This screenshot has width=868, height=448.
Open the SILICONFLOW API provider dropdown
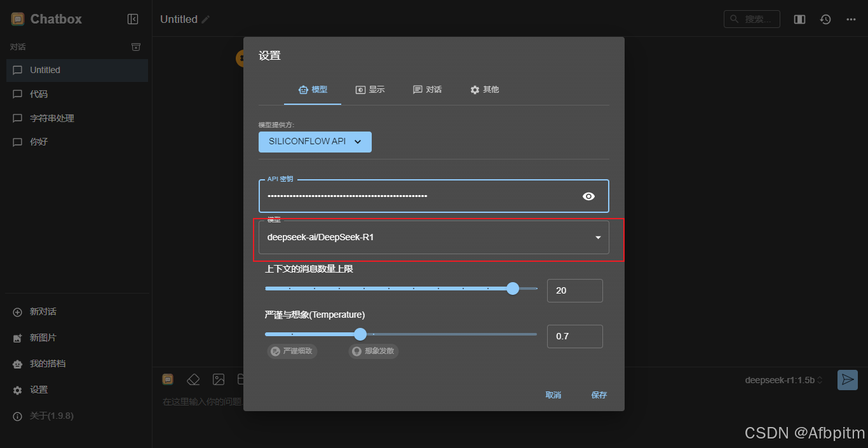click(315, 142)
